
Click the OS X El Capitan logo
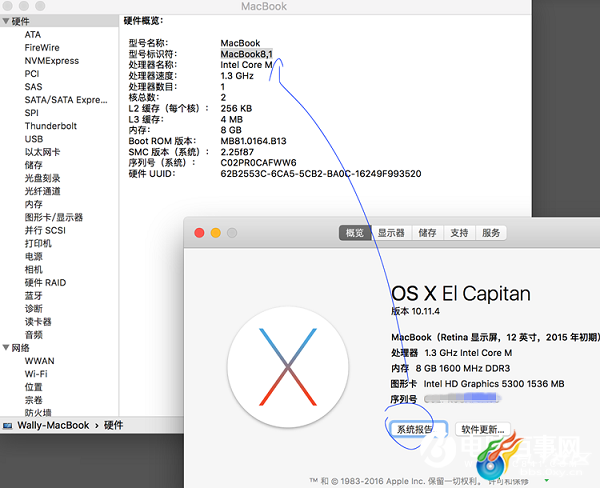click(288, 367)
